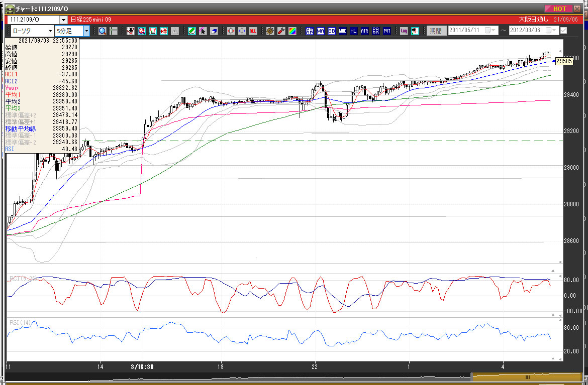Close the chart window
Viewport: 588px width, 385px height.
[577, 9]
